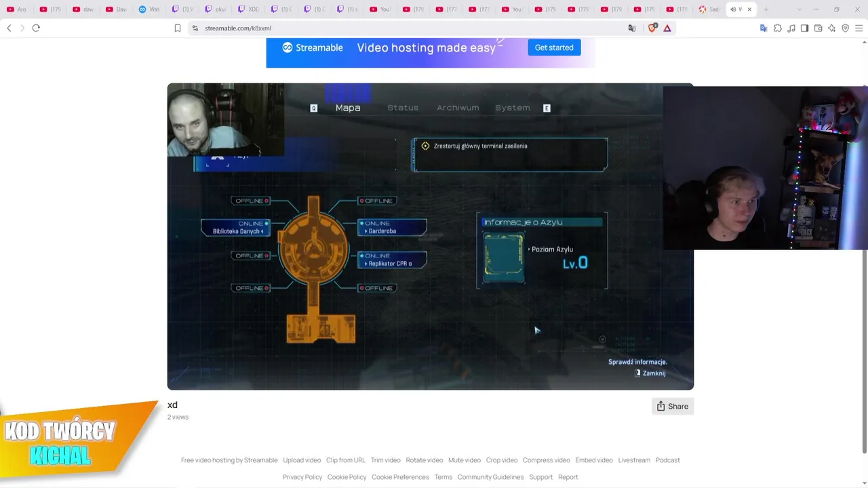The width and height of the screenshot is (868, 488).
Task: Open the Upload video link
Action: click(302, 460)
